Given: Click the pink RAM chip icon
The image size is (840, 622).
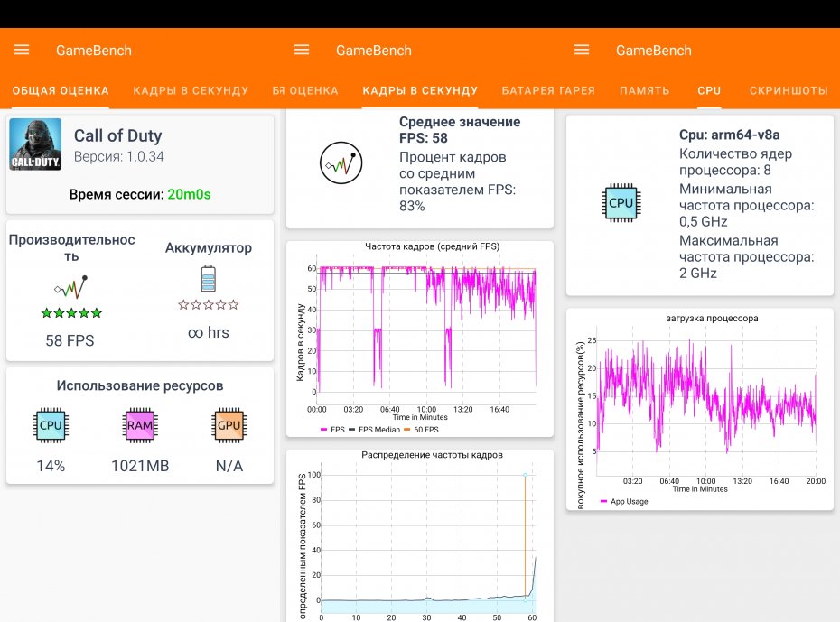Looking at the screenshot, I should point(140,425).
